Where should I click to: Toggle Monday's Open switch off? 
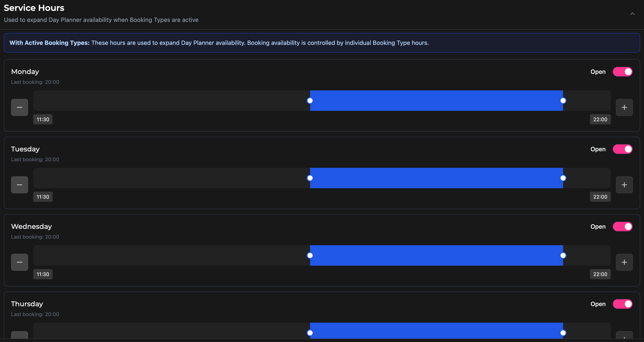[x=622, y=72]
